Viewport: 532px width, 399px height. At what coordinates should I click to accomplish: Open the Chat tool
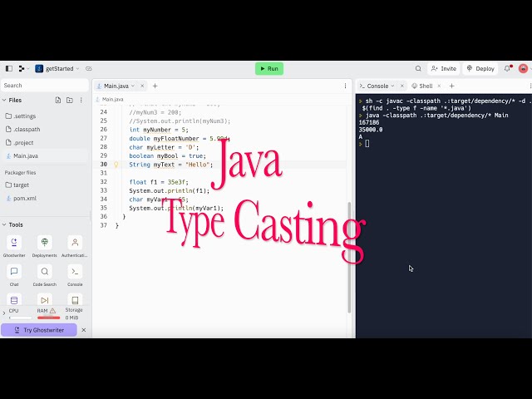14,275
